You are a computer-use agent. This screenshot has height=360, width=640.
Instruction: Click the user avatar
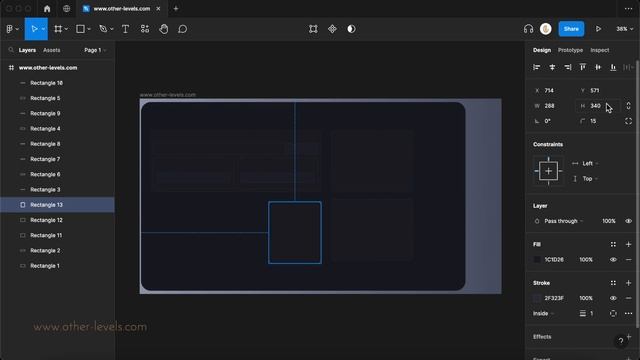point(546,29)
